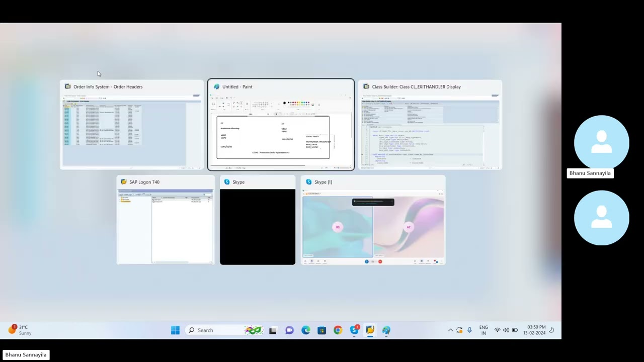
Task: Switch to SAP Logon taskbar icon
Action: point(370,330)
